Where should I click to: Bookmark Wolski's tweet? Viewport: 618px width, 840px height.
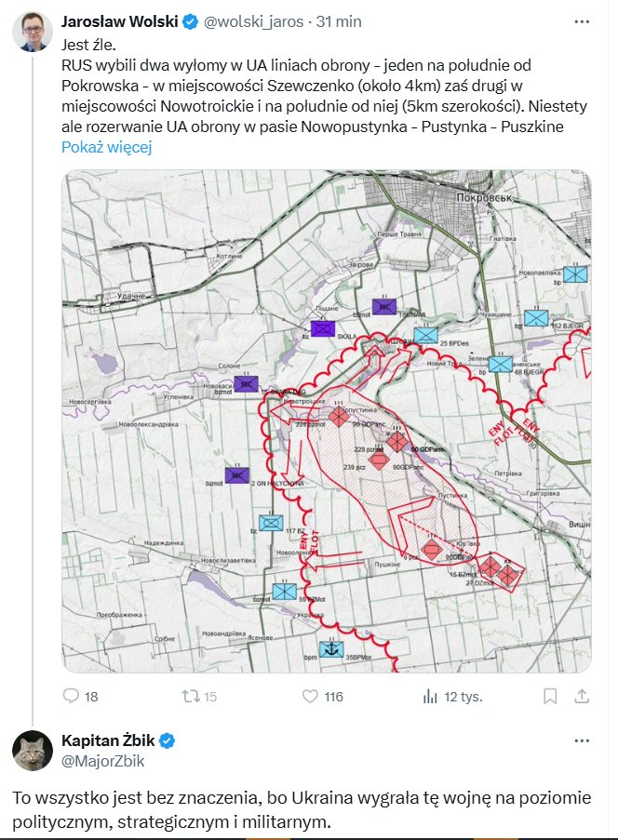point(550,697)
